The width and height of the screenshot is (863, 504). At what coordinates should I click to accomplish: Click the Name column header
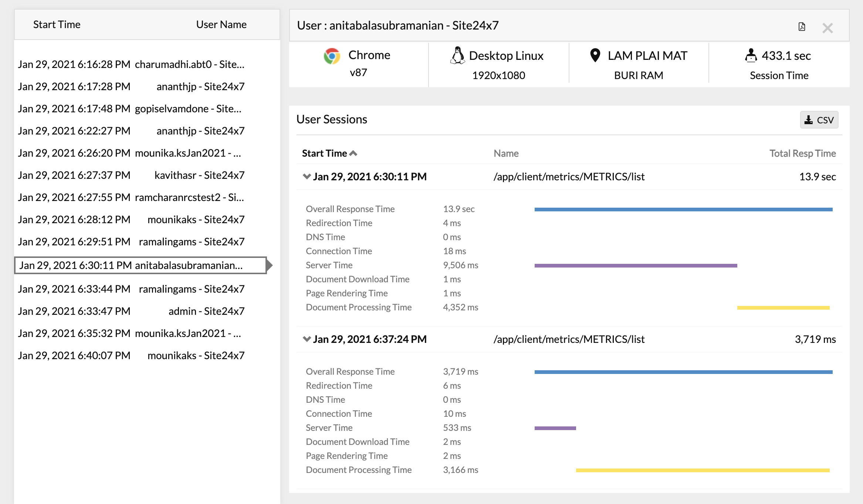(506, 153)
